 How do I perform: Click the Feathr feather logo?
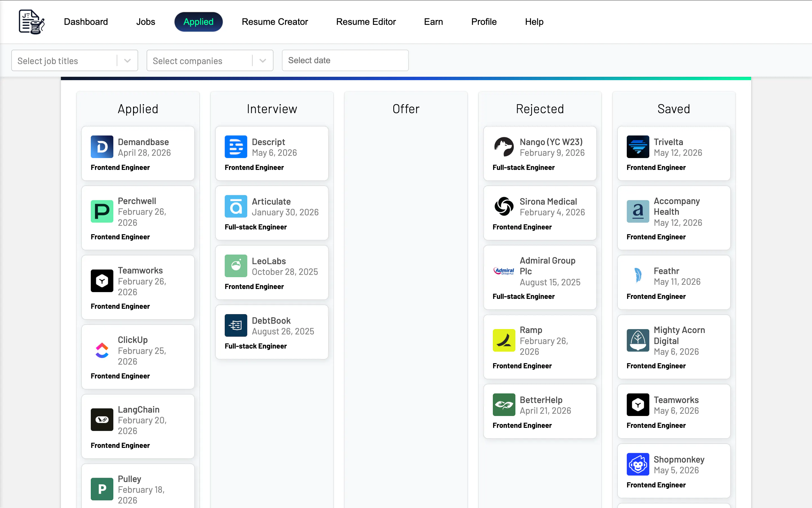pos(638,276)
